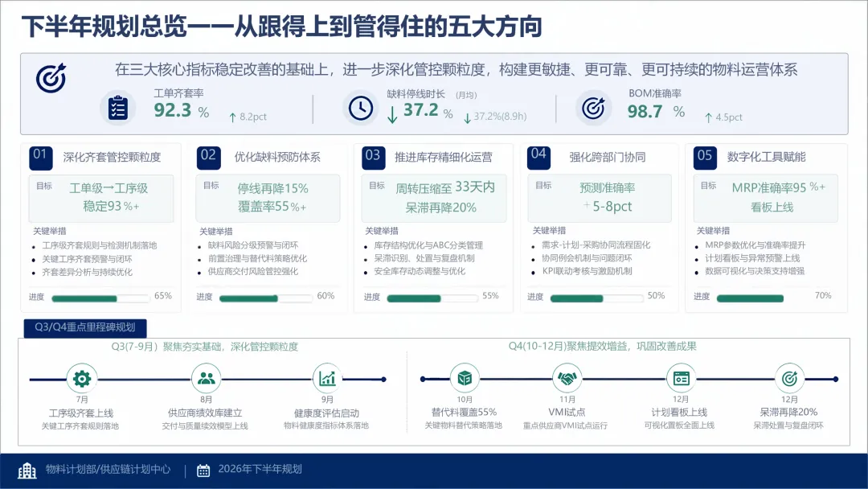
Task: Click the footer text 物料计划部/供应链计划中心
Action: click(108, 469)
